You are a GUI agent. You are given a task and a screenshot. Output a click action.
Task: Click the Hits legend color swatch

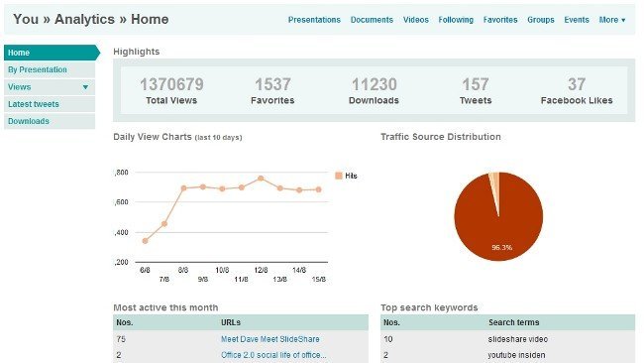tap(339, 176)
